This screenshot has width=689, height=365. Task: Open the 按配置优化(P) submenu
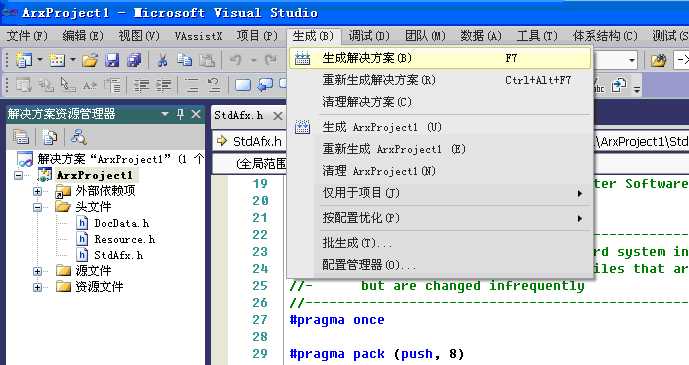click(440, 218)
